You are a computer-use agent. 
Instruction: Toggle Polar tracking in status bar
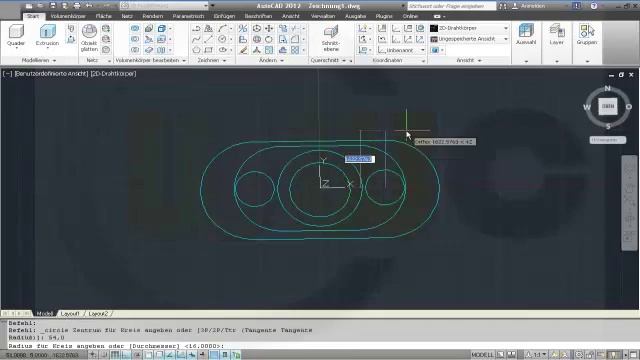[x=137, y=355]
